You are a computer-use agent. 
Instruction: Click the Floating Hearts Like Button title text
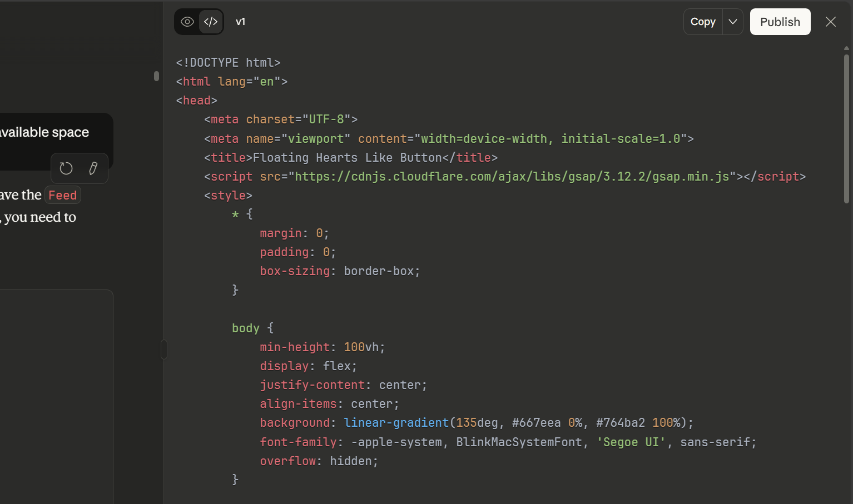pyautogui.click(x=347, y=158)
